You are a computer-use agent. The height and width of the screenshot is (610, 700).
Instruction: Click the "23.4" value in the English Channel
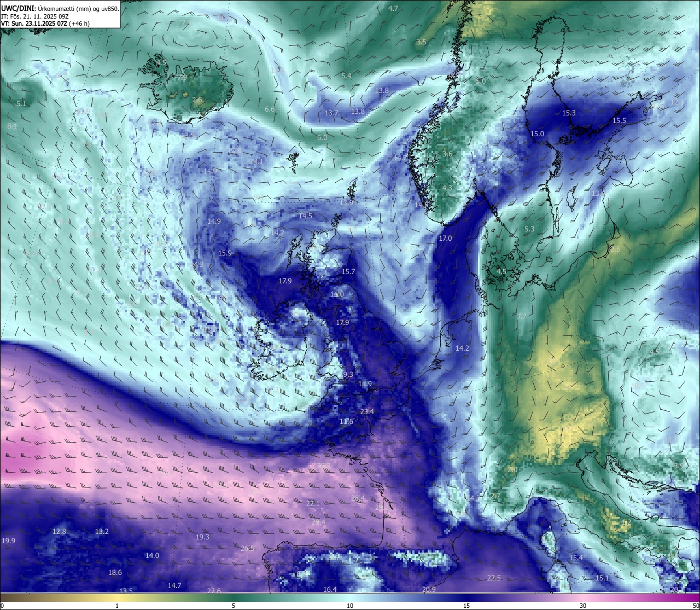click(x=367, y=411)
